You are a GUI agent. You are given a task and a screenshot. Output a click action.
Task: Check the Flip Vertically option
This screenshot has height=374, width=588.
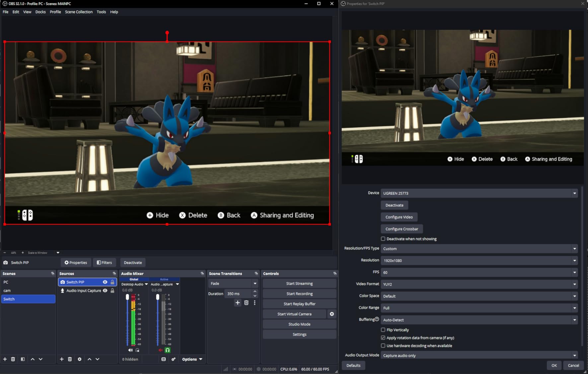point(383,330)
